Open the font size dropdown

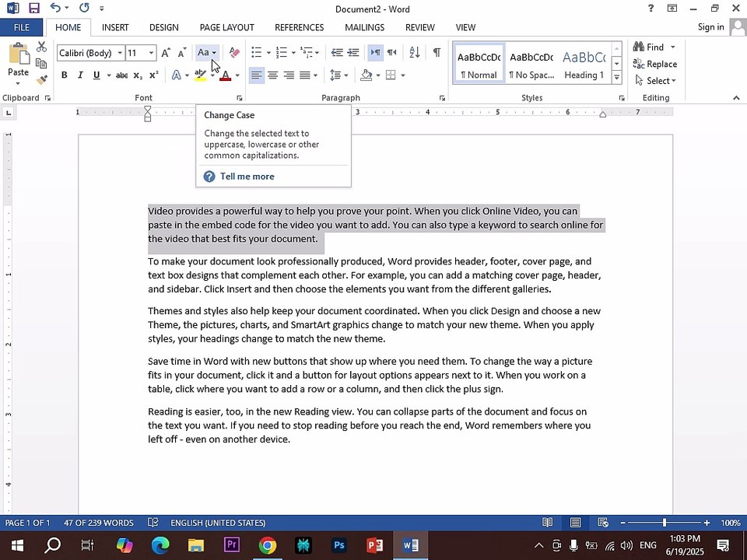151,53
